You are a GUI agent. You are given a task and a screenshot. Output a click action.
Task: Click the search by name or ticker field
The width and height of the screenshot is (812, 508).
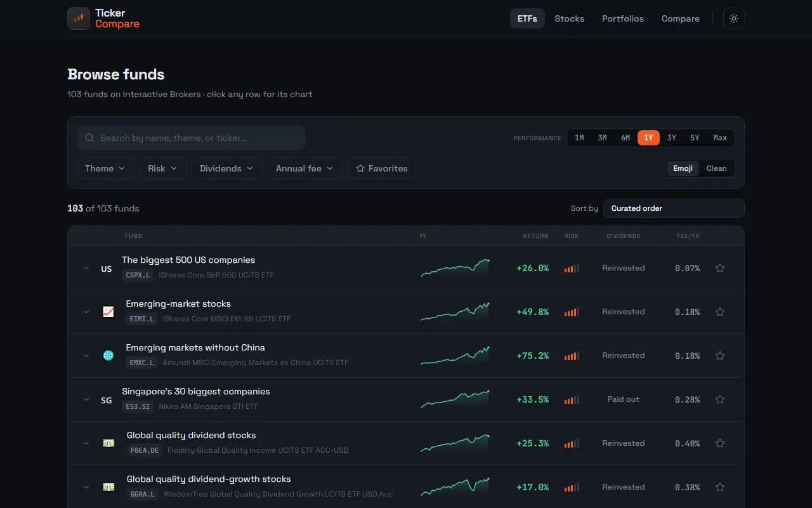point(191,138)
